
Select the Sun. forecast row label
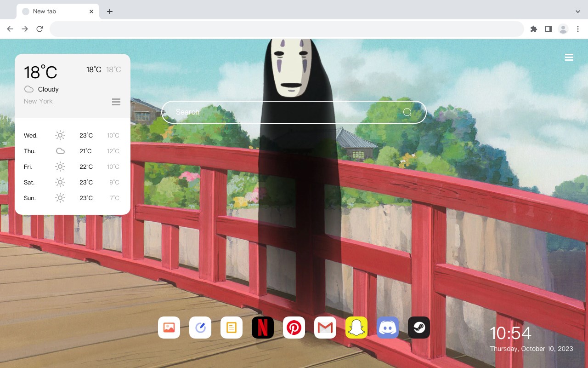point(30,198)
